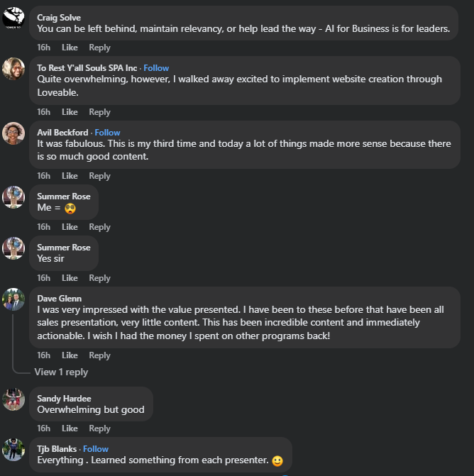Open Summer Rose avatar beside "Me =" comment
Viewport: 474px width, 476px height.
pyautogui.click(x=13, y=197)
